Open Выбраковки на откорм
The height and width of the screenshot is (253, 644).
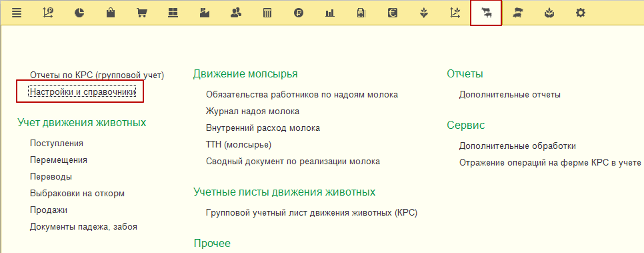click(x=77, y=194)
